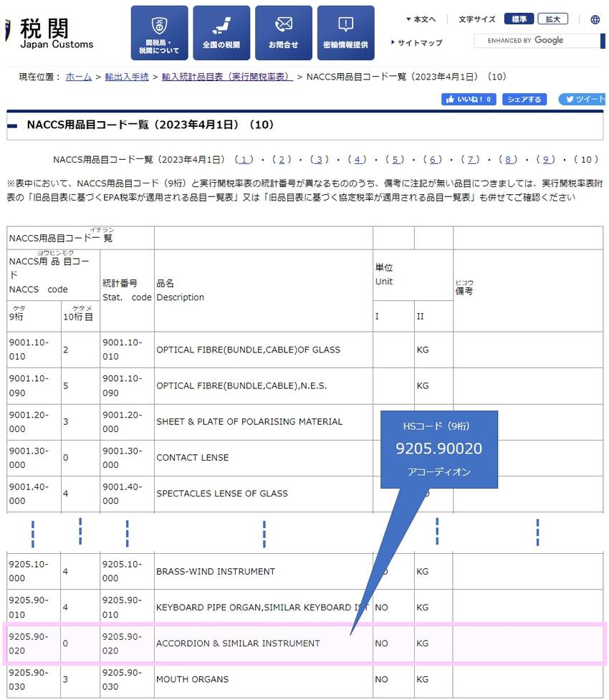Image resolution: width=609 pixels, height=700 pixels.
Task: Click KG unit in MOUTH ORGANS row
Action: [x=423, y=679]
